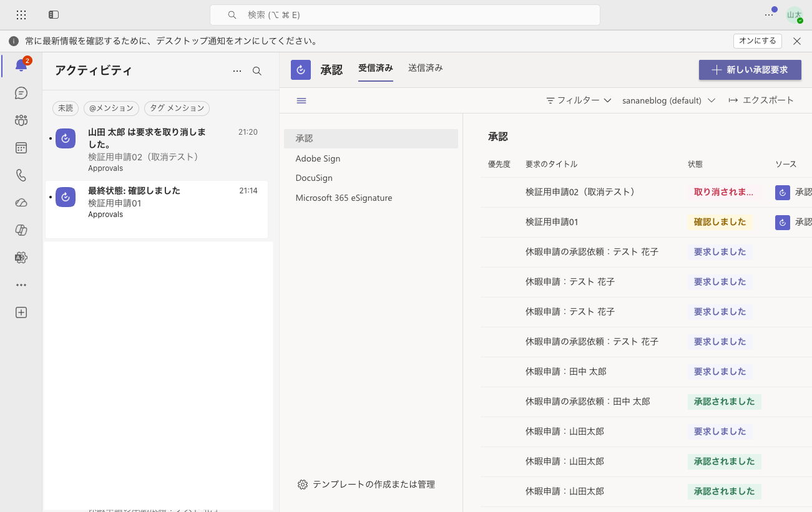Click the info icon in notification banner
Screen dimensions: 812x512
click(x=14, y=41)
